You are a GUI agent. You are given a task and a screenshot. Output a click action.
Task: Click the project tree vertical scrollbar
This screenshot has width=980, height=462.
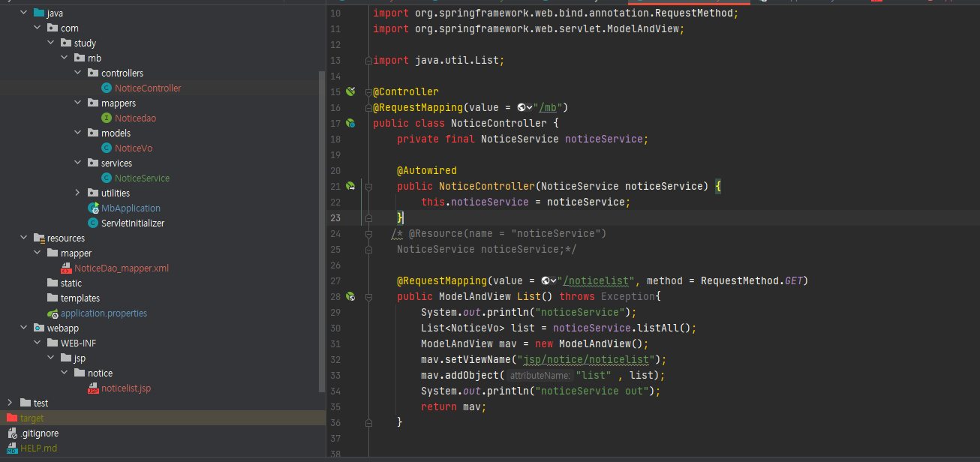pos(323,231)
